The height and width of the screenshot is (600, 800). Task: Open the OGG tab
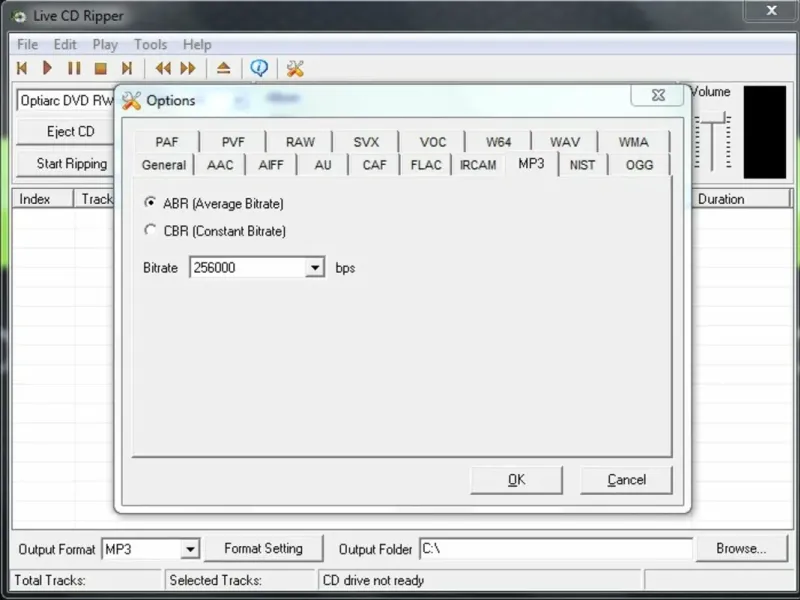[639, 165]
